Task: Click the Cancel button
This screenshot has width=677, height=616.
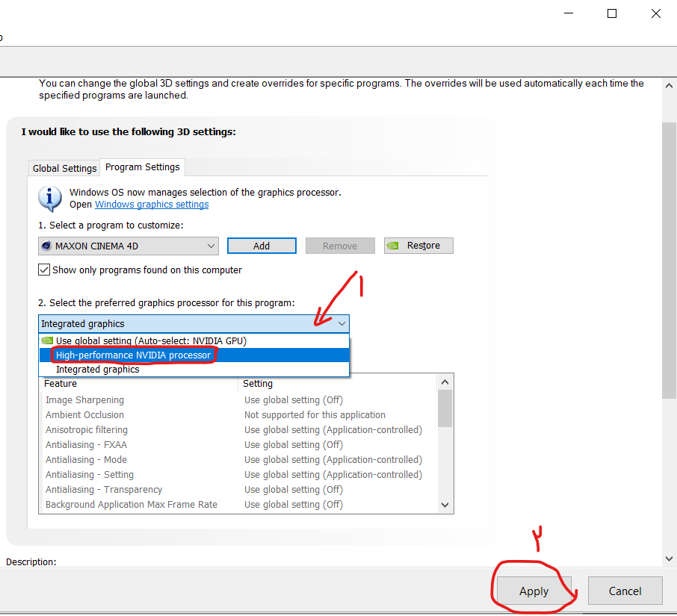Action: click(x=625, y=591)
